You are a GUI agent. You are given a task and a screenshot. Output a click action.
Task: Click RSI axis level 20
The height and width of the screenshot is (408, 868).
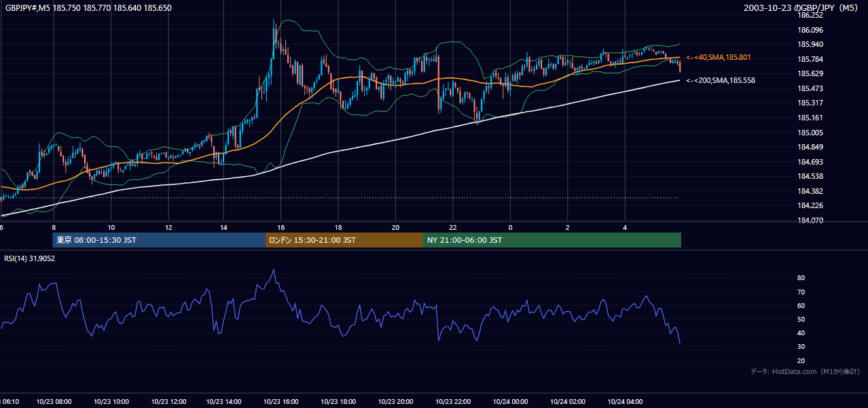(801, 360)
